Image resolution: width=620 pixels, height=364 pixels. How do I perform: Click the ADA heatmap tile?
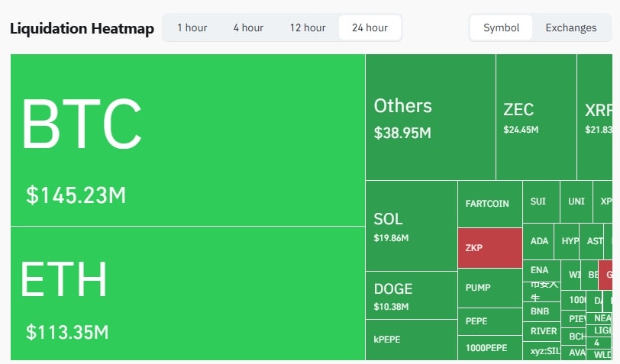538,241
